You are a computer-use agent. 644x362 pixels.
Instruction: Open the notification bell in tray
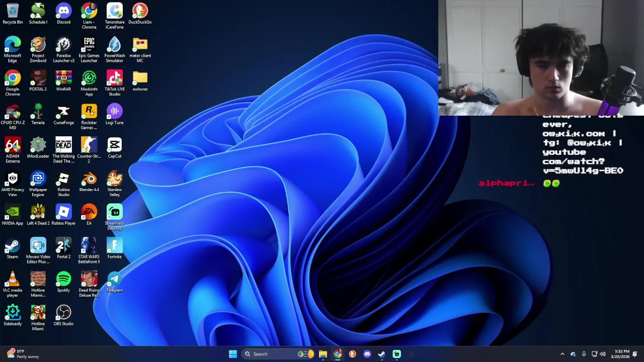[635, 354]
